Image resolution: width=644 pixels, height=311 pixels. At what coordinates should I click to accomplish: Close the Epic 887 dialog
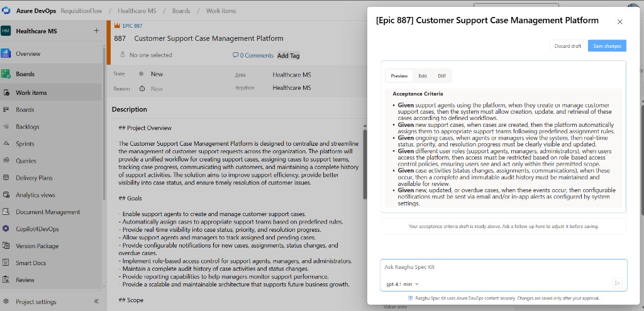tap(619, 22)
